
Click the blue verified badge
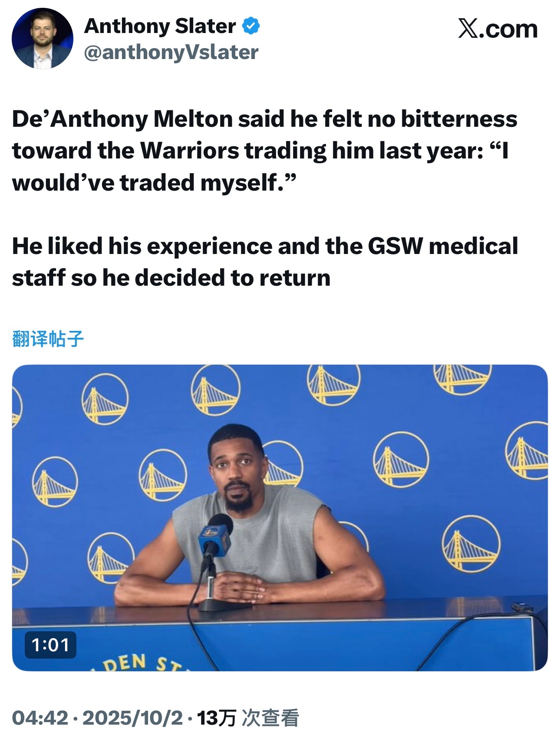250,26
